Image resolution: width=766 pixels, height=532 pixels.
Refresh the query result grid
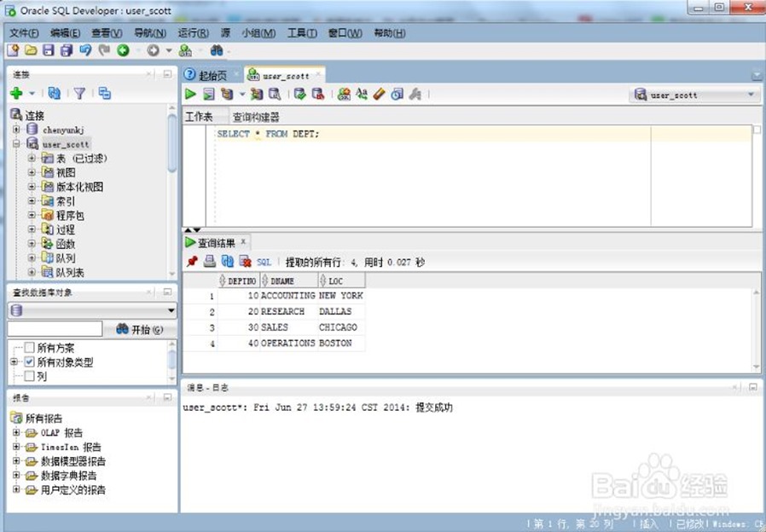pos(227,262)
